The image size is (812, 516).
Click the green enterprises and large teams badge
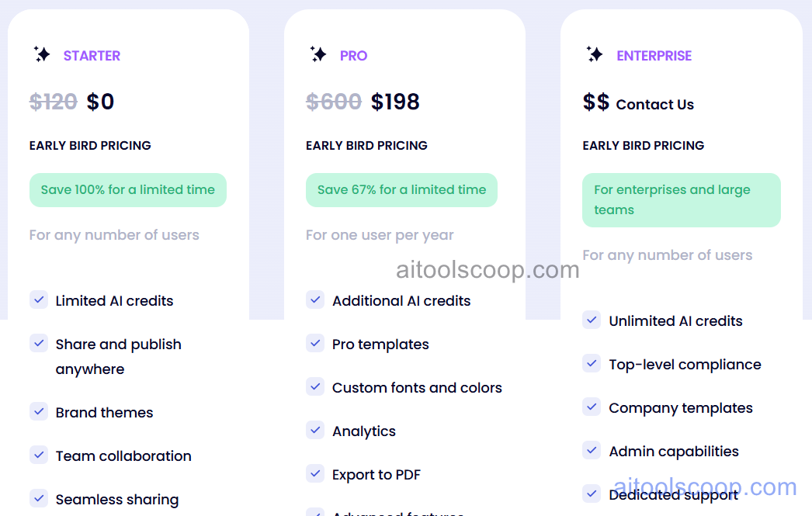(681, 199)
